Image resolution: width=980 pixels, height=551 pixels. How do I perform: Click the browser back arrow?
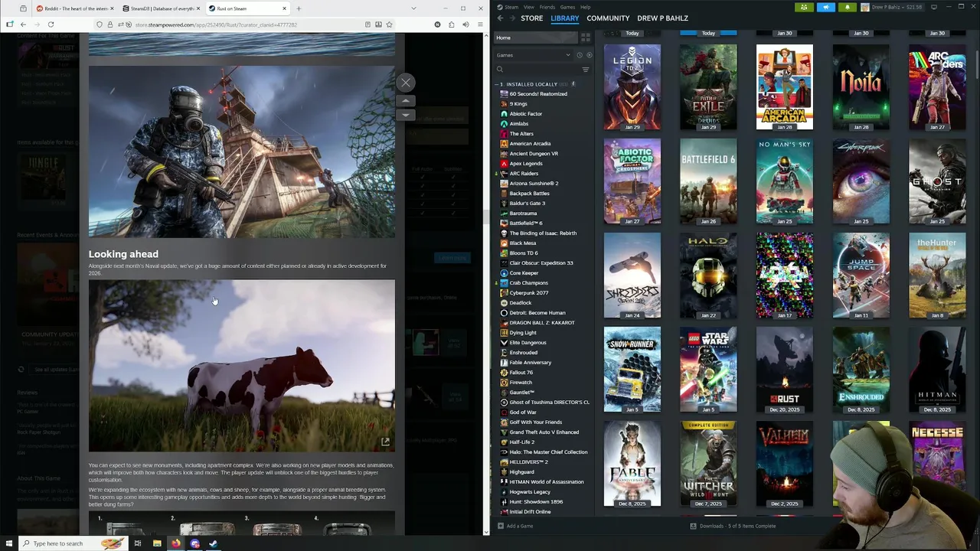[x=23, y=24]
